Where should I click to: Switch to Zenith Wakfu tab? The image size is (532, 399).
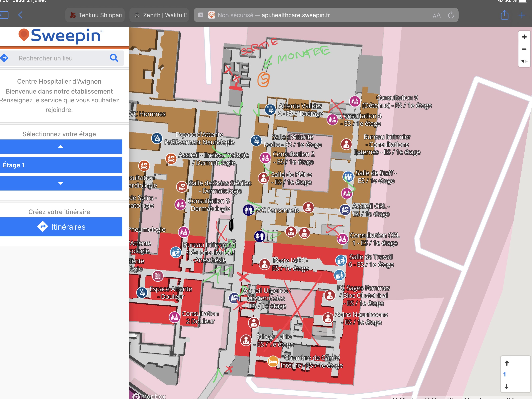[x=159, y=15]
